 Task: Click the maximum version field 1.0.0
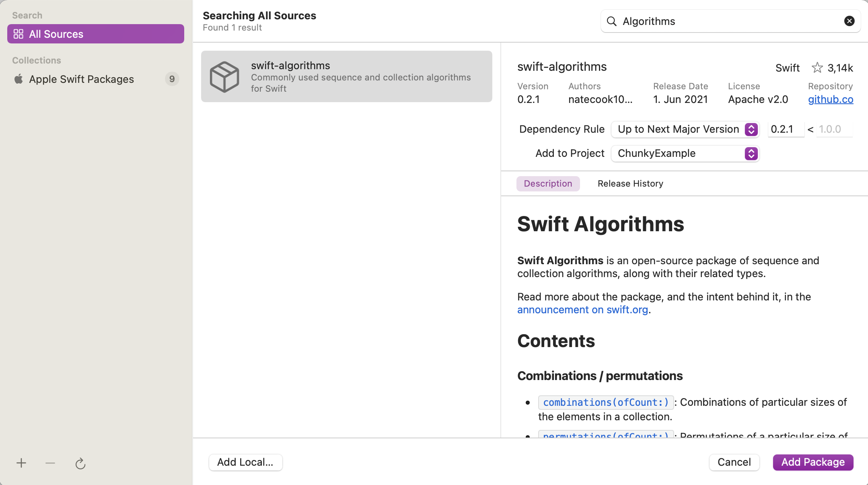(x=834, y=129)
